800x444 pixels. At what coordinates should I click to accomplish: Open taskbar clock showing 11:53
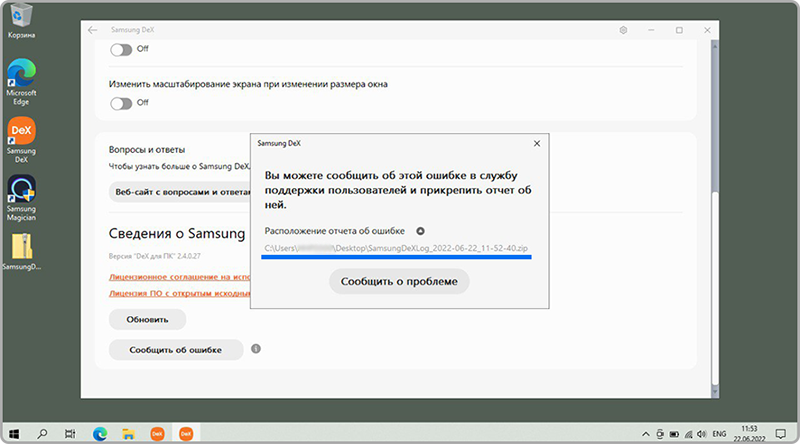(x=749, y=434)
